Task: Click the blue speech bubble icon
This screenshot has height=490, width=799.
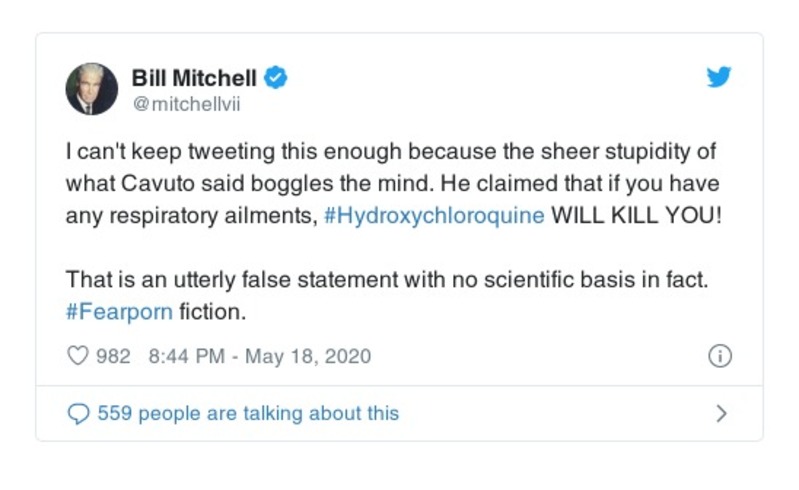Action: pyautogui.click(x=78, y=413)
